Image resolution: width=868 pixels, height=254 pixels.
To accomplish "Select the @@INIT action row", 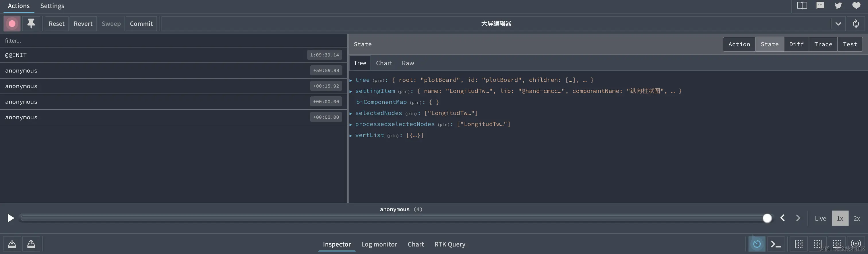I will pos(174,55).
